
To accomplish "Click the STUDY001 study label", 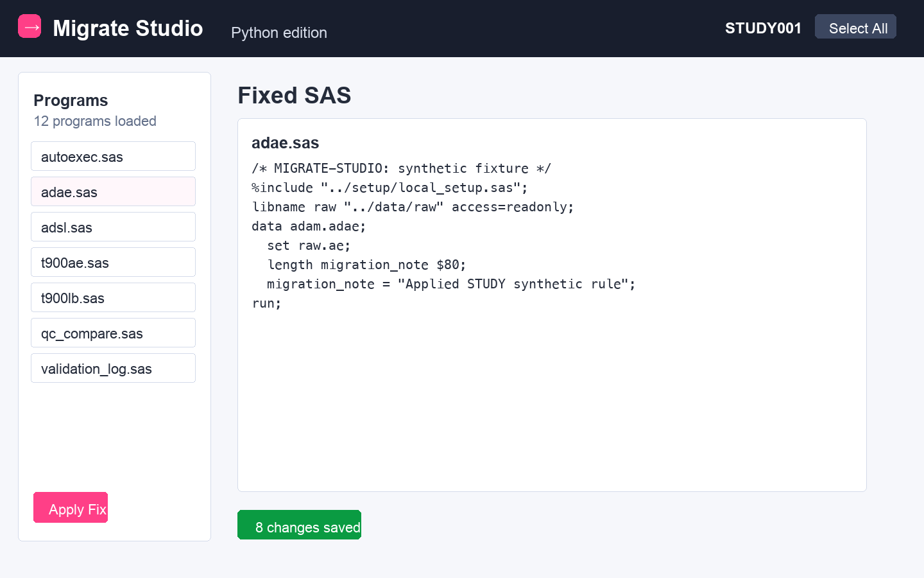I will point(763,28).
